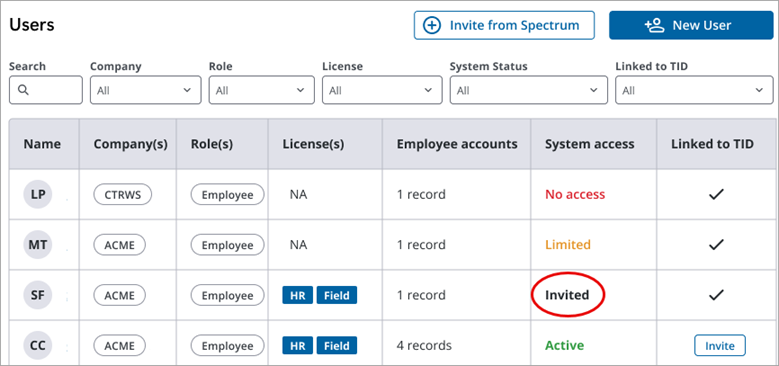The image size is (779, 366).
Task: Click 1 record in SF row
Action: click(x=421, y=295)
